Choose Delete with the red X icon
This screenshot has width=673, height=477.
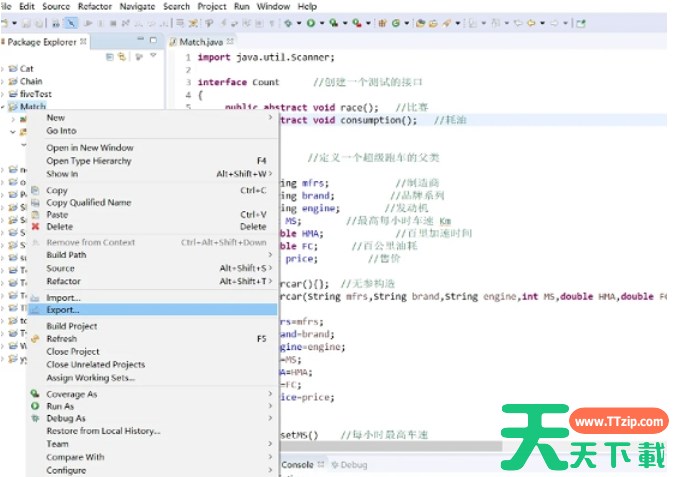click(58, 226)
